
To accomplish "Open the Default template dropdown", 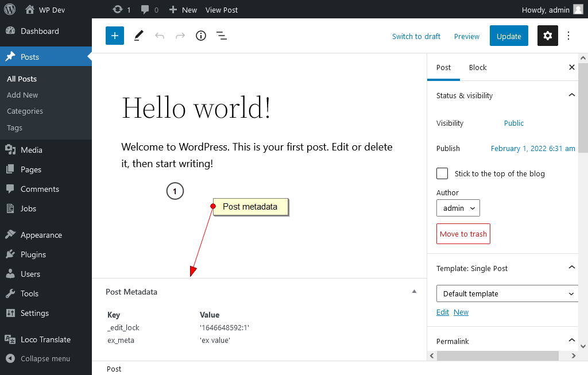I will (x=507, y=293).
